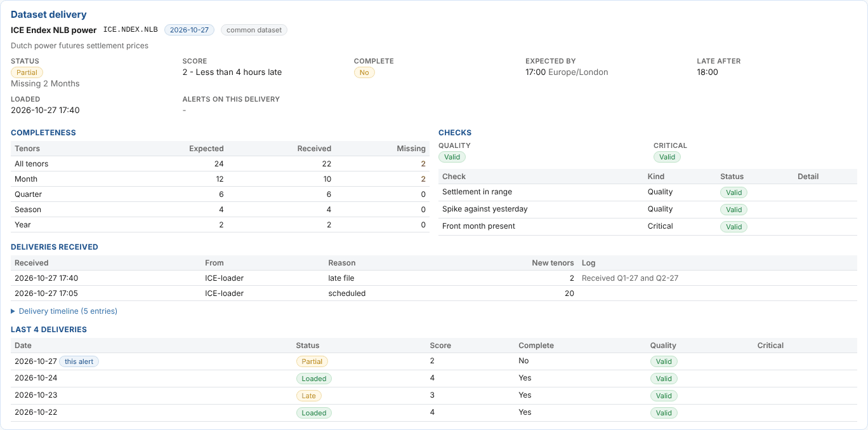Click the Valid quality badge for 2026-10-24
Image resolution: width=868 pixels, height=430 pixels.
point(664,379)
